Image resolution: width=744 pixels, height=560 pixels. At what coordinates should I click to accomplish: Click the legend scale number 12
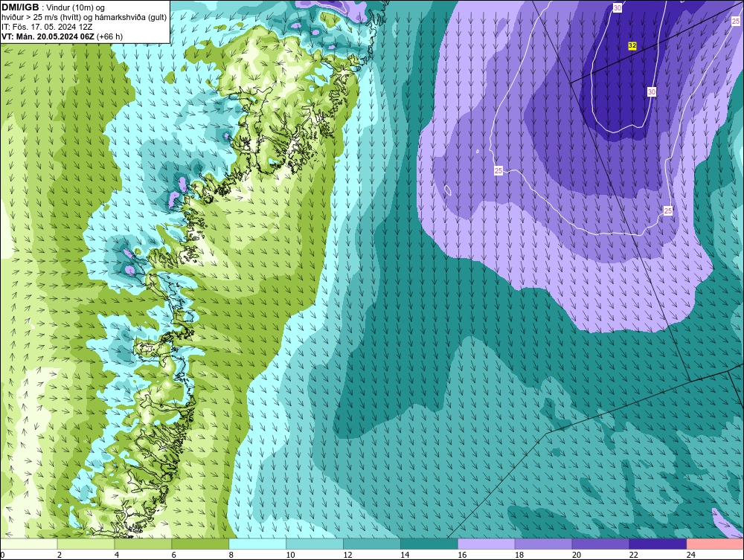click(347, 555)
